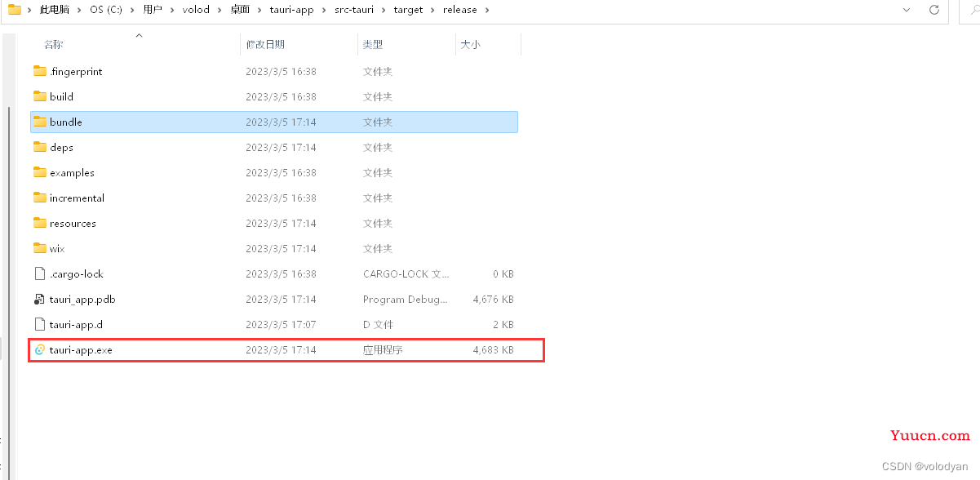Select the incremental folder icon
980x480 pixels.
click(40, 198)
